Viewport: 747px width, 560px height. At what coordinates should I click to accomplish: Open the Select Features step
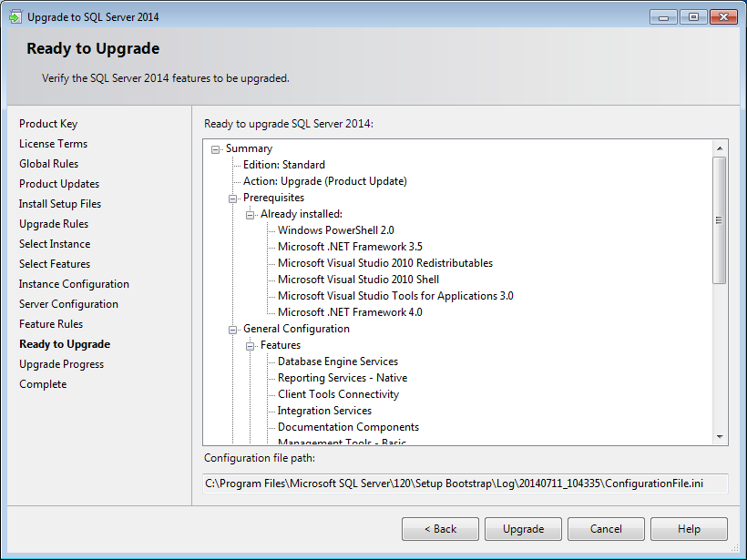(x=55, y=264)
